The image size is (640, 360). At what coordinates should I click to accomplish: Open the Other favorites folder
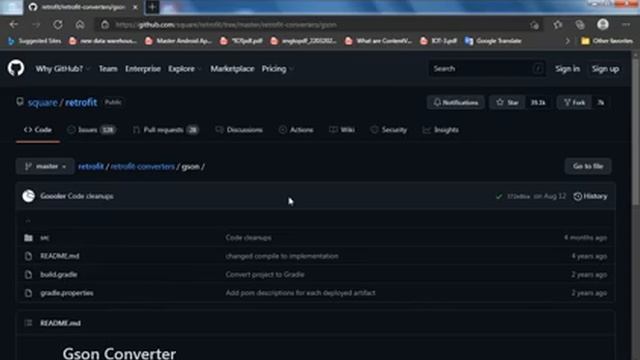click(x=607, y=41)
